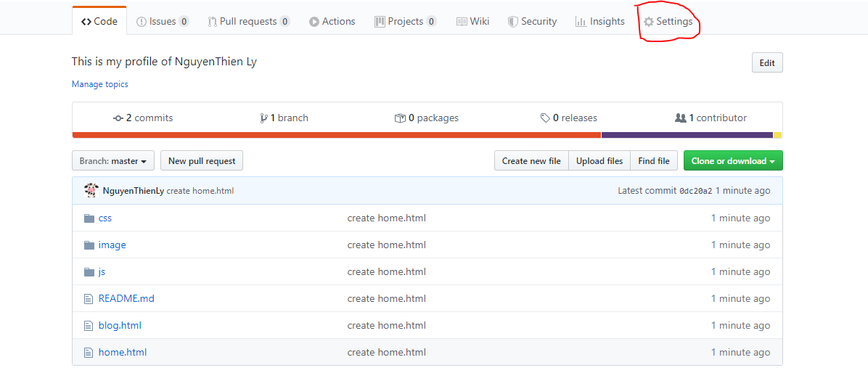Click the Wiki tab book icon
Image resolution: width=868 pixels, height=373 pixels.
click(x=462, y=22)
